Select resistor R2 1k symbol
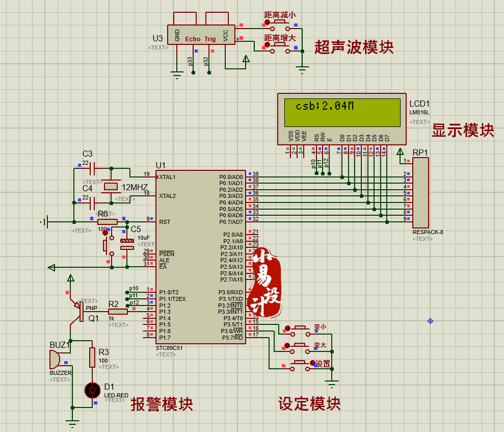This screenshot has width=504, height=432. point(118,311)
